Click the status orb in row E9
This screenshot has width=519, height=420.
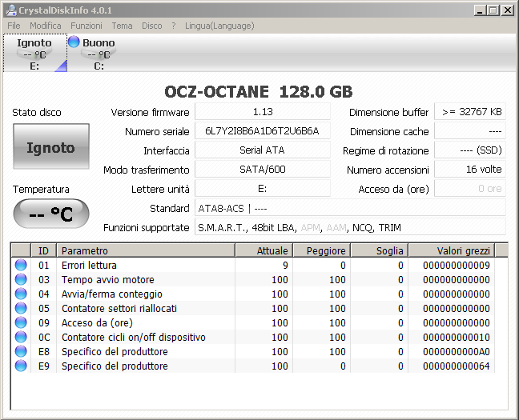[21, 366]
